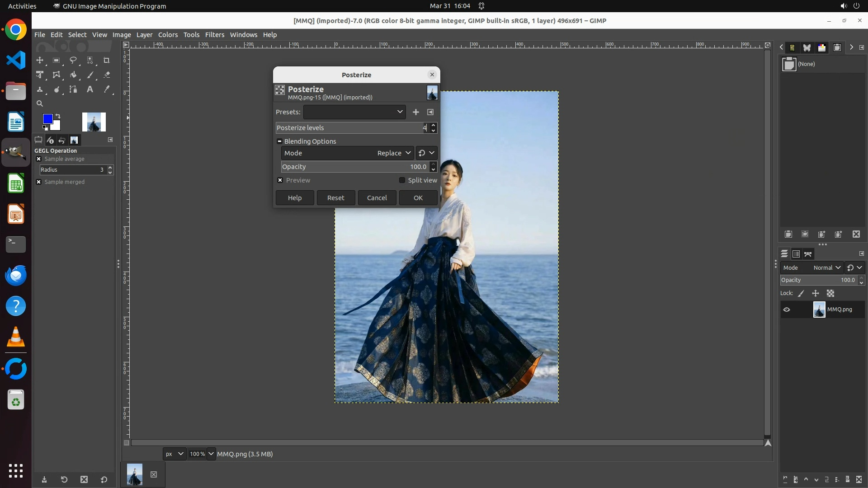Hide the MMQ.png layer with eye icon
Screen dimensions: 868x488
[x=787, y=310]
